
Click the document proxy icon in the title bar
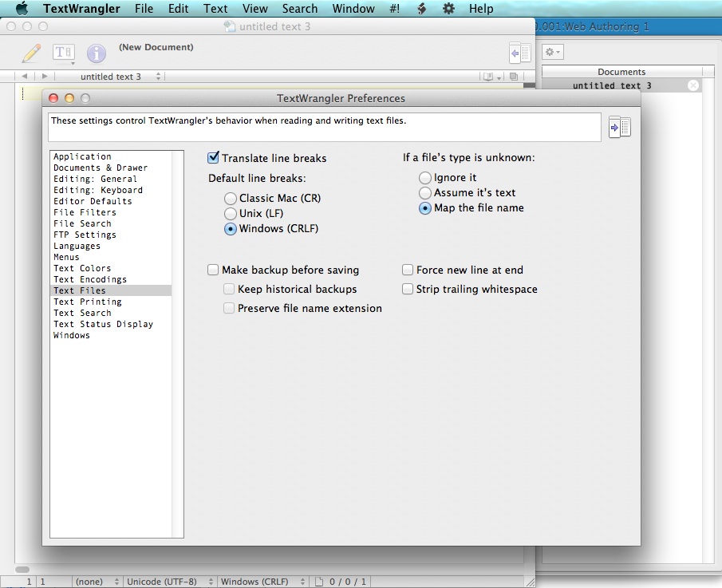click(x=229, y=26)
